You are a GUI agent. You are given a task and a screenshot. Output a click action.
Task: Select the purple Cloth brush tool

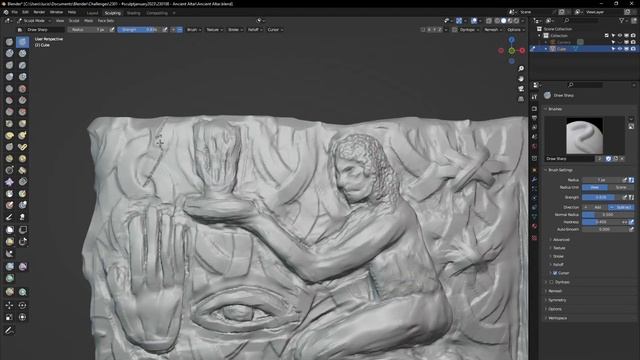point(9,182)
